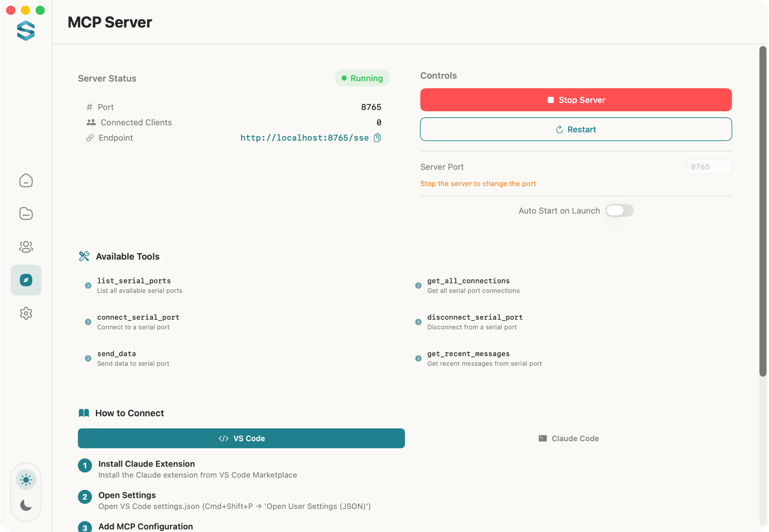Enable Auto Start on Launch
This screenshot has width=769, height=532.
(x=620, y=211)
